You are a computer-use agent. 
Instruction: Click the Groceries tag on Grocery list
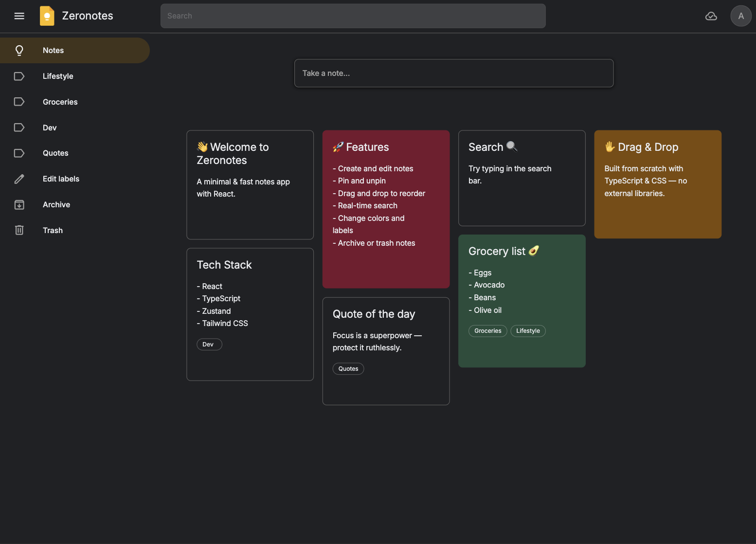coord(488,331)
